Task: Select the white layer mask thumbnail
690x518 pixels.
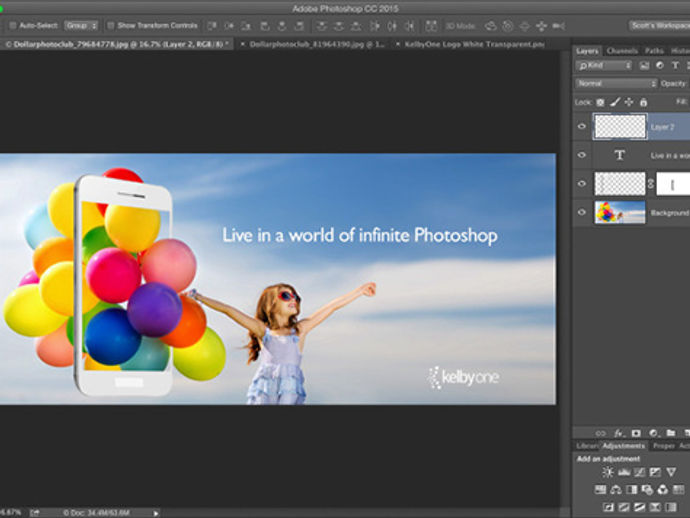Action: point(673,184)
